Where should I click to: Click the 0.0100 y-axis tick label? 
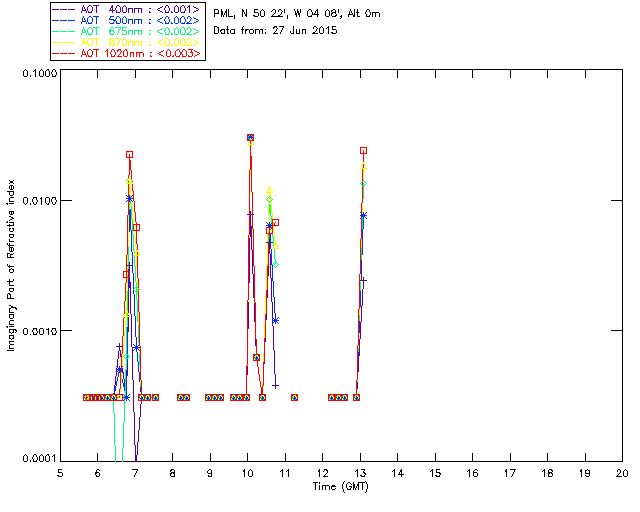[x=39, y=201]
